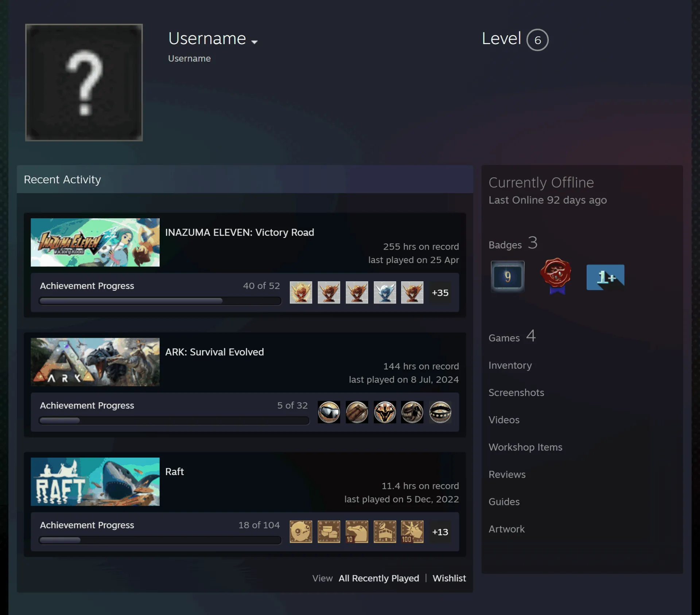Open the ARK: Survival Evolved game banner

coord(95,362)
